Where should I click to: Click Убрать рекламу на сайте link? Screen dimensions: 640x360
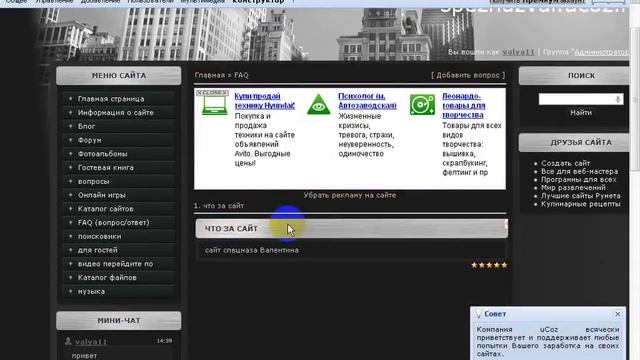[x=350, y=195]
